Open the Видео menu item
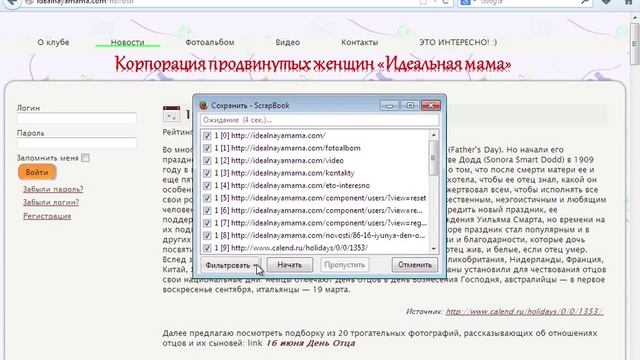The image size is (640, 360). (288, 42)
